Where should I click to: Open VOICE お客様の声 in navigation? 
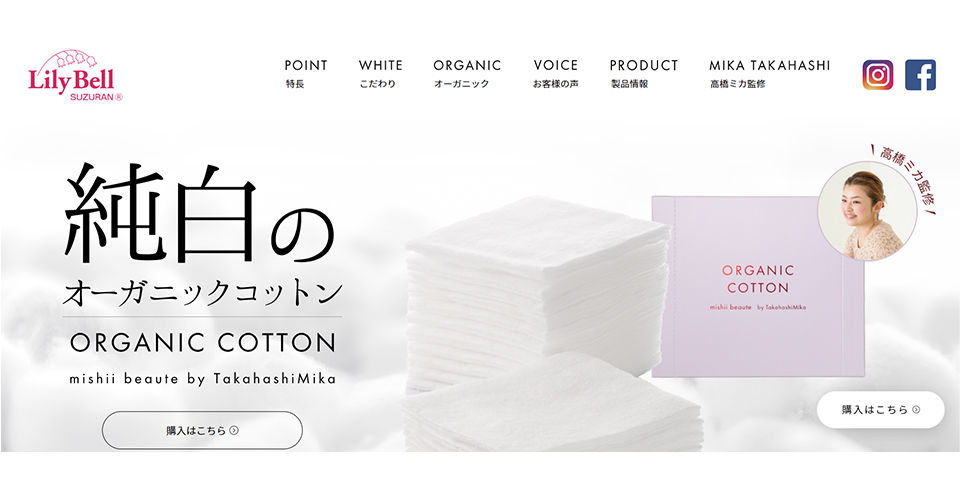tap(555, 73)
